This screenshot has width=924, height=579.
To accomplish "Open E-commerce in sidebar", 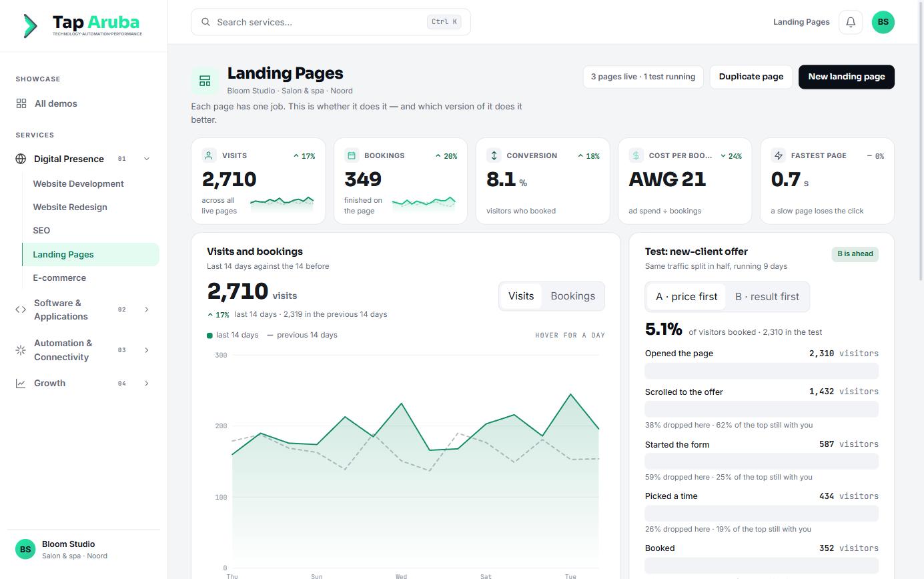I will (91, 278).
